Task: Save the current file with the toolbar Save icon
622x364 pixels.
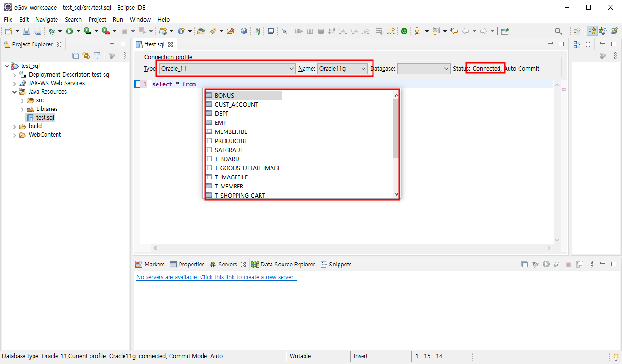Action: 26,31
